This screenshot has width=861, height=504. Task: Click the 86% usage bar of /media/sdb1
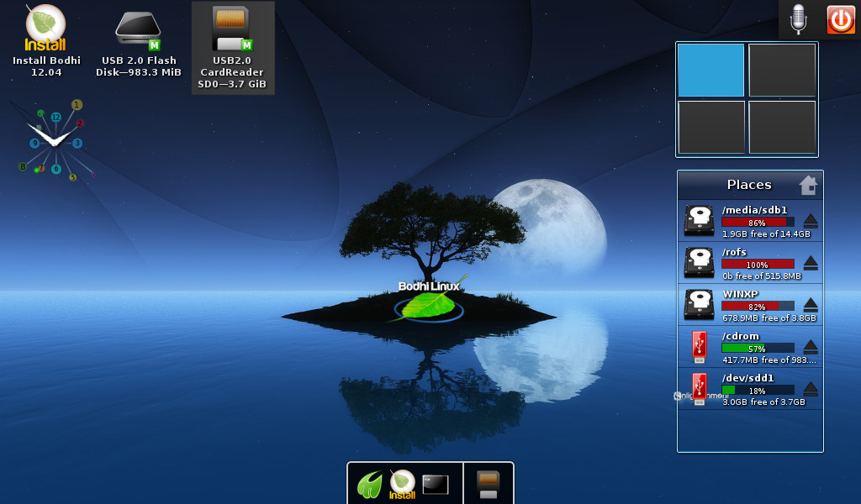(758, 223)
